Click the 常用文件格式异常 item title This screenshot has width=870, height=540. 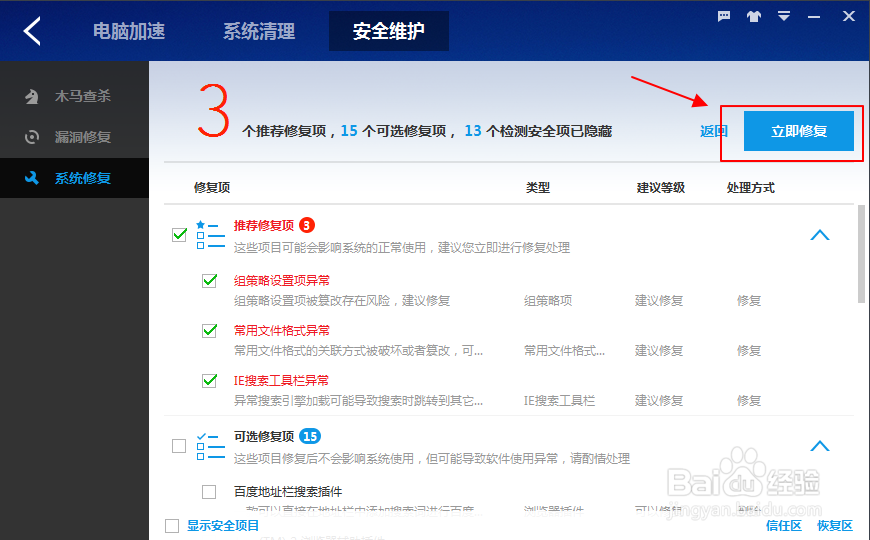282,331
